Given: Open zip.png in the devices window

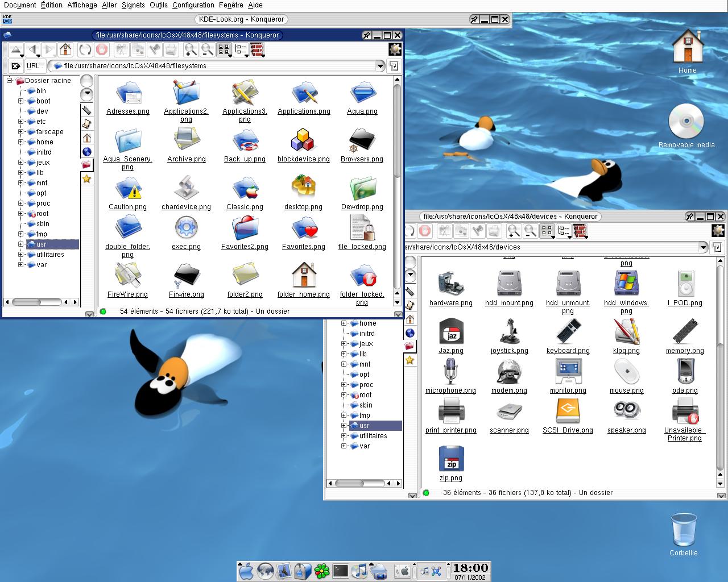Looking at the screenshot, I should pos(451,464).
